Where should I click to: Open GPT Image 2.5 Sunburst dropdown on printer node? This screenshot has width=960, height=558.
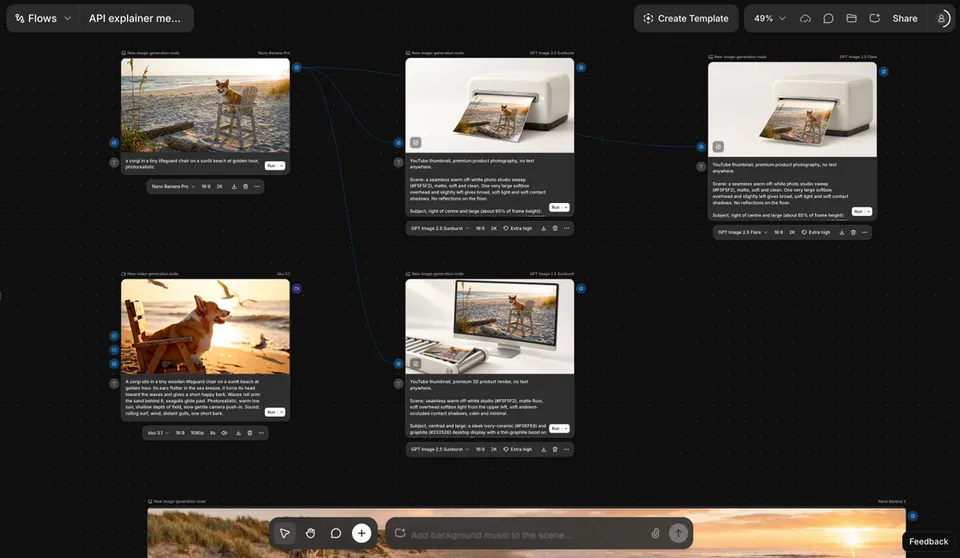[x=440, y=228]
